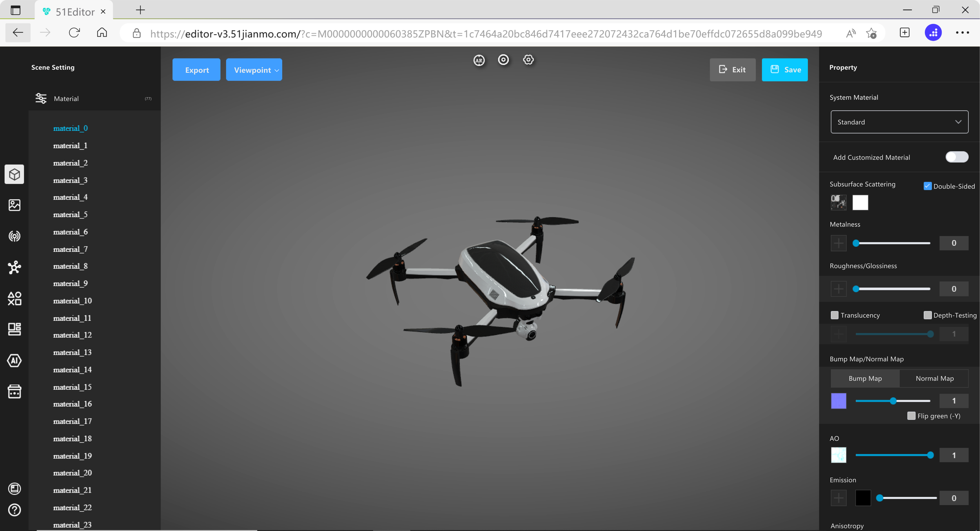The height and width of the screenshot is (531, 980).
Task: Click the help question mark icon
Action: click(15, 510)
